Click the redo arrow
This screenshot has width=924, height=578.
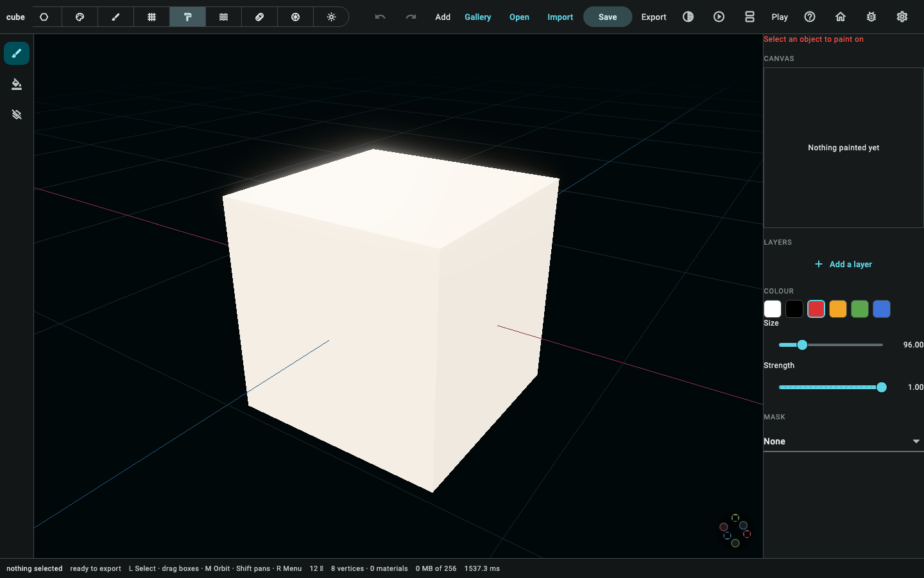click(411, 17)
